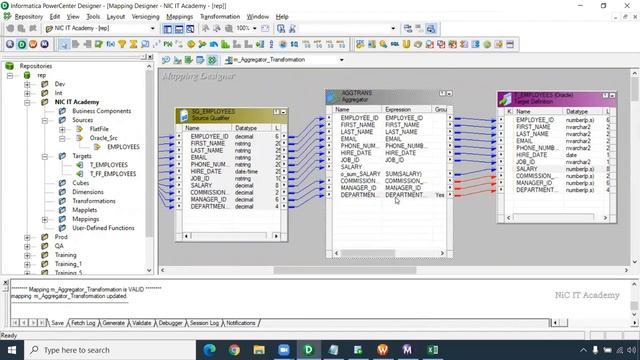Image resolution: width=640 pixels, height=360 pixels.
Task: Open Google Chrome from the taskbar
Action: tap(234, 350)
